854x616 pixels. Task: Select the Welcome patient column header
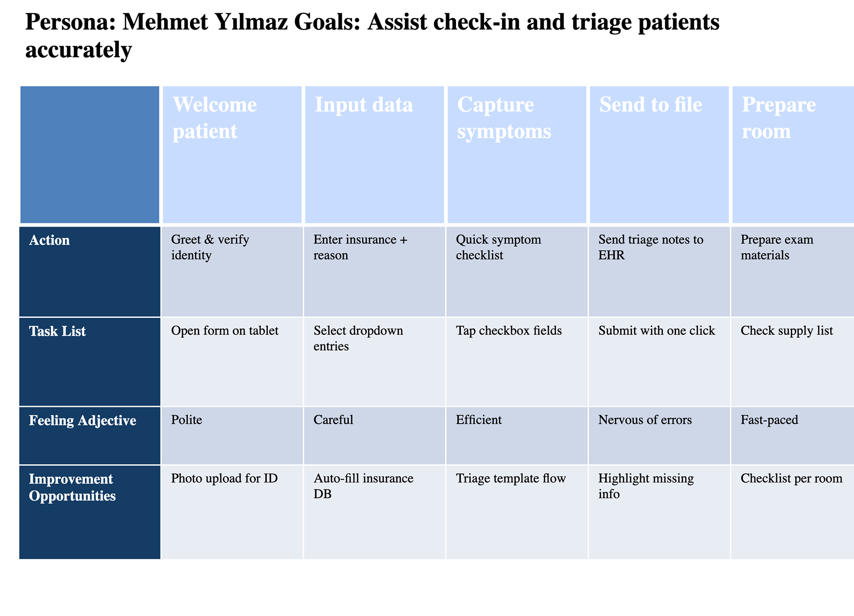point(232,155)
